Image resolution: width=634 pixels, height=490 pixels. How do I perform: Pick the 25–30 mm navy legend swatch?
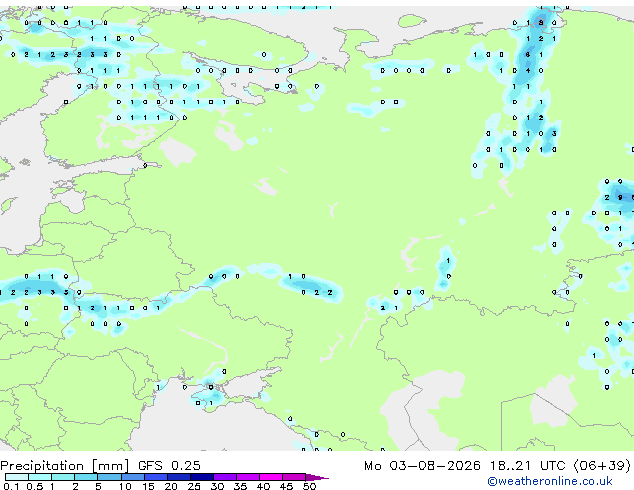(201, 477)
